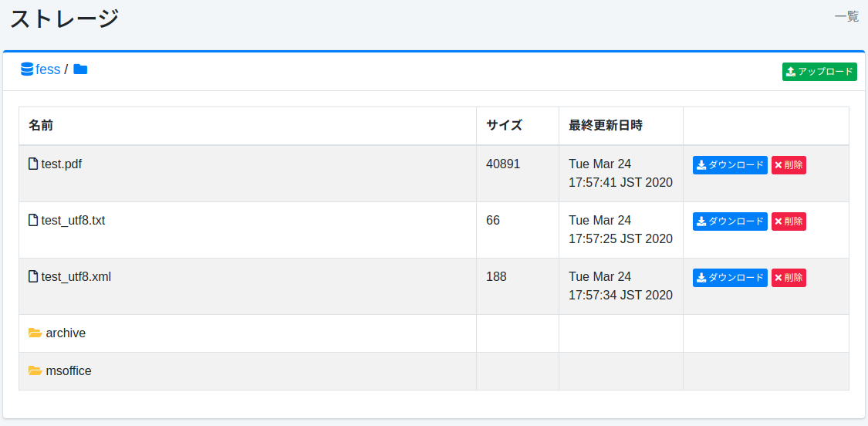Delete test_utf8.txt file

[x=789, y=221]
